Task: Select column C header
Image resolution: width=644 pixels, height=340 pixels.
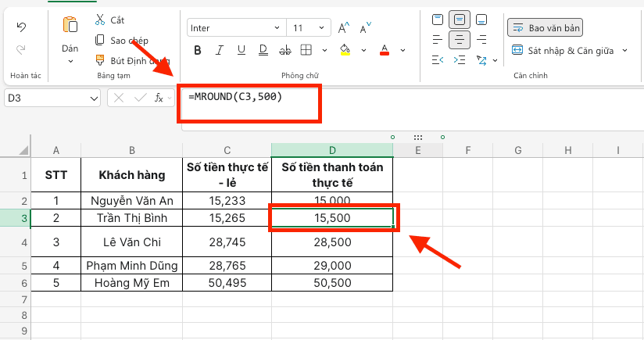Action: (x=227, y=150)
